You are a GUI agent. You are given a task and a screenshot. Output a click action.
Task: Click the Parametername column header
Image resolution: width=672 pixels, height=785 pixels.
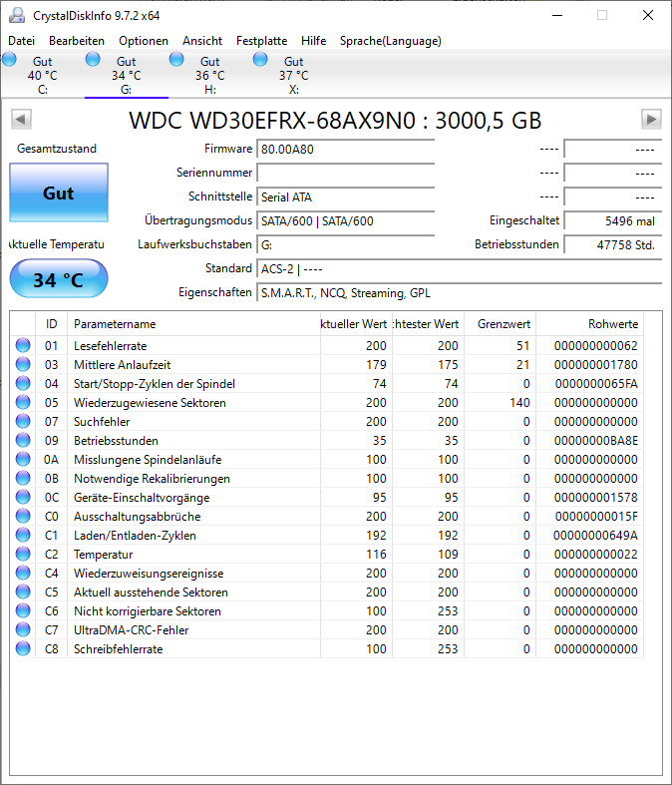193,324
